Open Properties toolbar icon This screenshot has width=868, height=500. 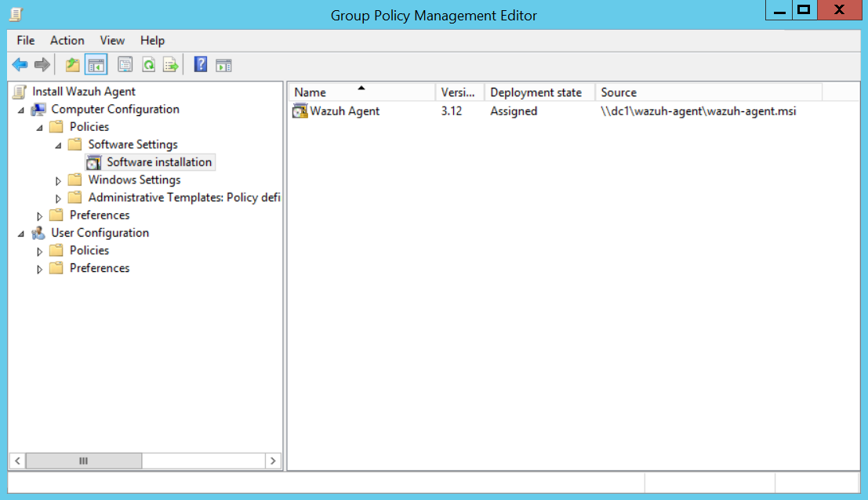125,65
